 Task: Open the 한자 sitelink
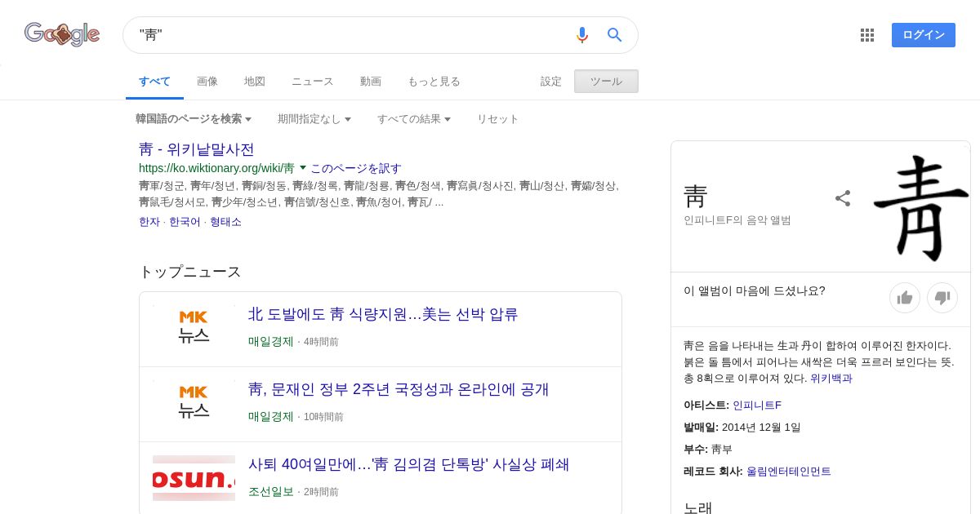(149, 222)
